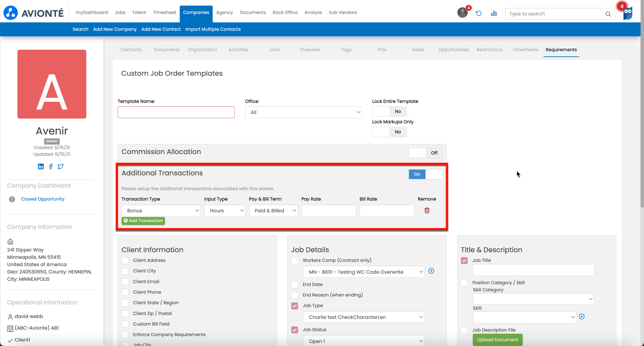
Task: Open Avenir's LinkedIn profile icon
Action: pos(41,167)
